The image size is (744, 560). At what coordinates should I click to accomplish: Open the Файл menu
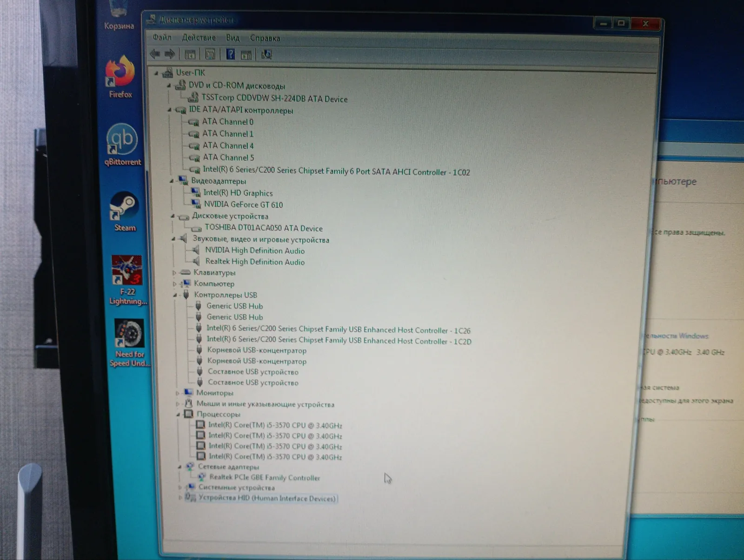coord(162,37)
